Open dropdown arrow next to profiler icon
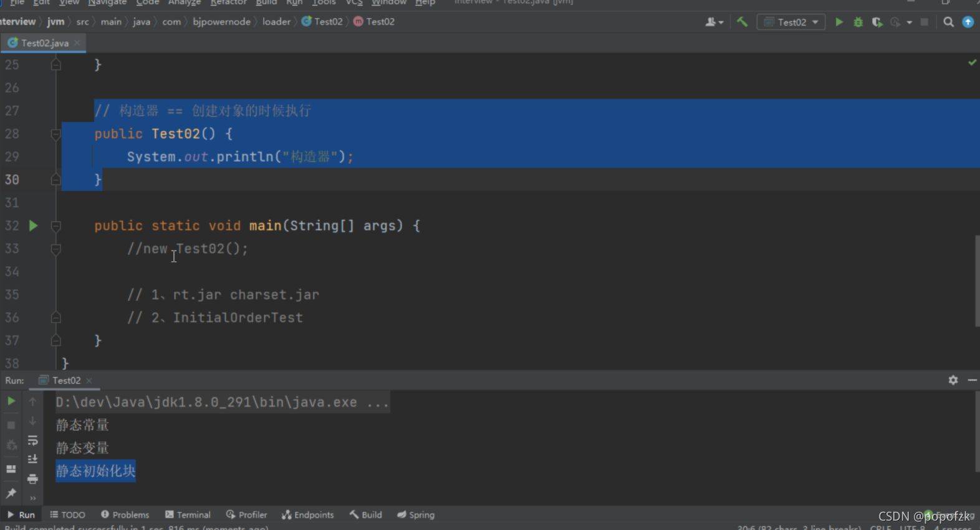The width and height of the screenshot is (980, 530). [910, 22]
